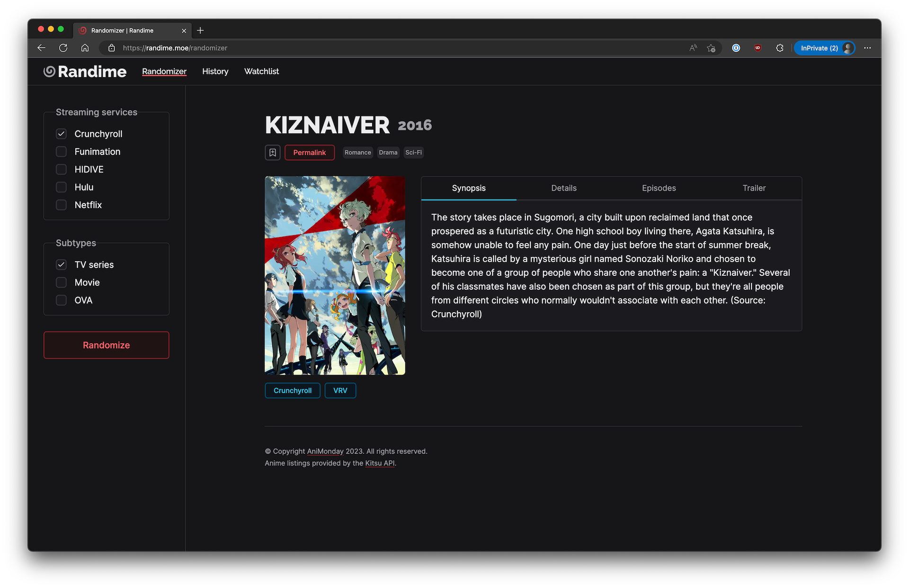Open the Read aloud icon
This screenshot has height=588, width=909.
[693, 48]
